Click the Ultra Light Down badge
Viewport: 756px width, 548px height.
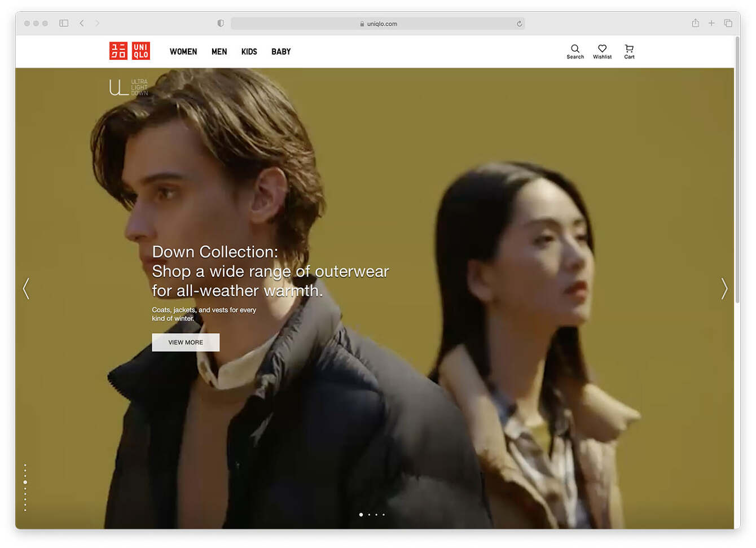[x=129, y=87]
